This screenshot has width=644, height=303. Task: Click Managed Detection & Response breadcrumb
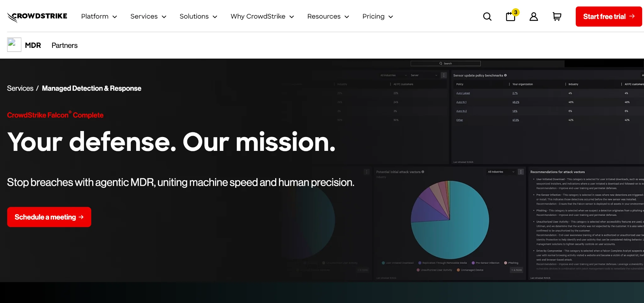[x=92, y=89]
